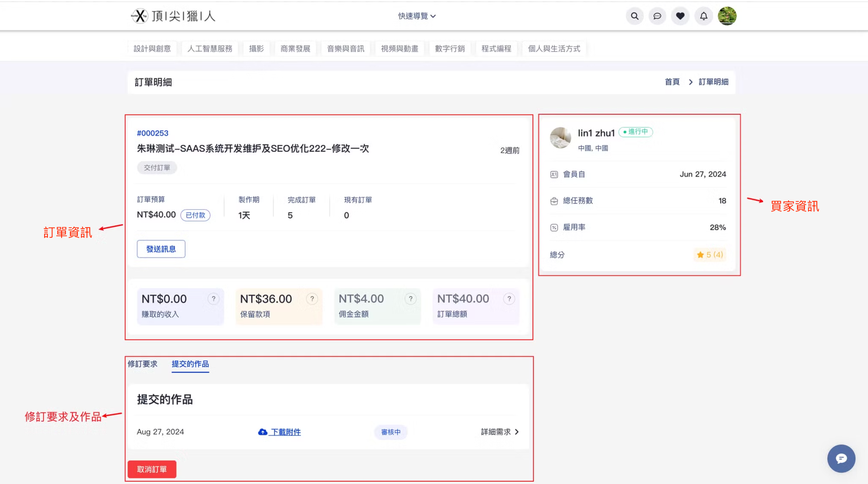Open order number #000253 link
Viewport: 868px width, 484px height.
(x=152, y=133)
